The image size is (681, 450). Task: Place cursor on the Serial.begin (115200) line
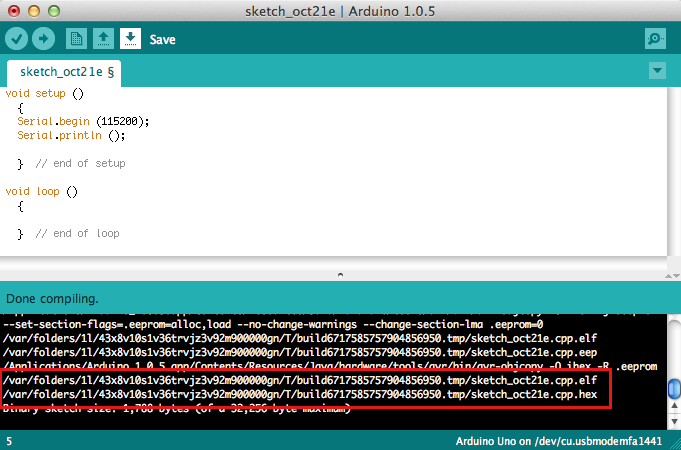tap(83, 121)
